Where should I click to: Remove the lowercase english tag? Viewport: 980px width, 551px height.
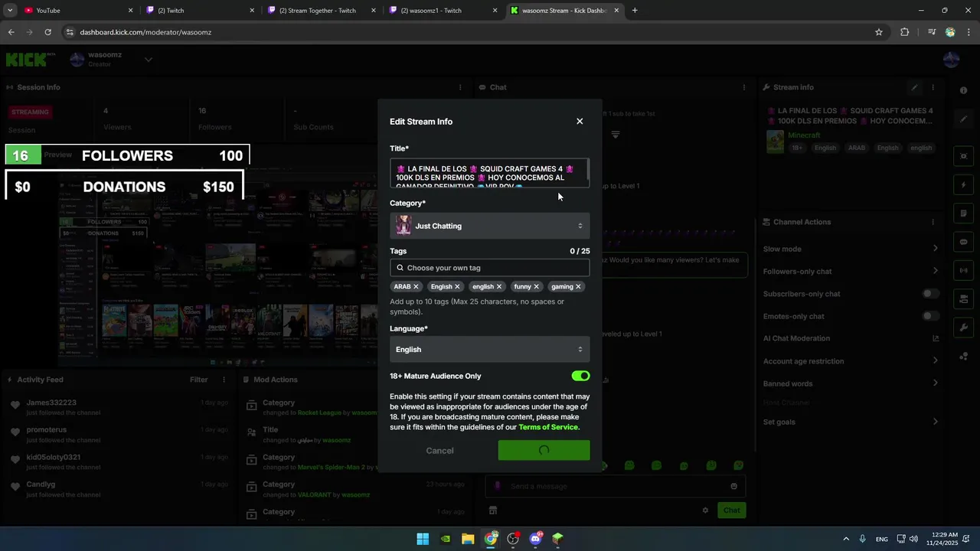tap(499, 287)
